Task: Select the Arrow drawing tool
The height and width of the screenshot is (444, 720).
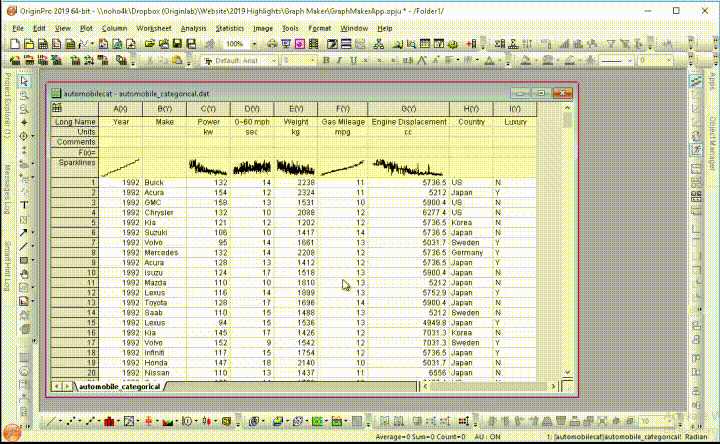Action: 23,232
